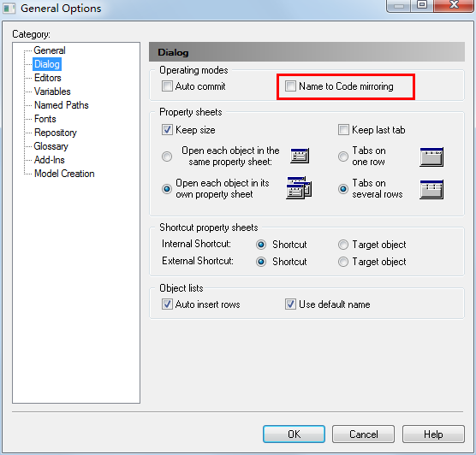Open the Named Paths category
This screenshot has height=455, width=476.
coord(62,105)
